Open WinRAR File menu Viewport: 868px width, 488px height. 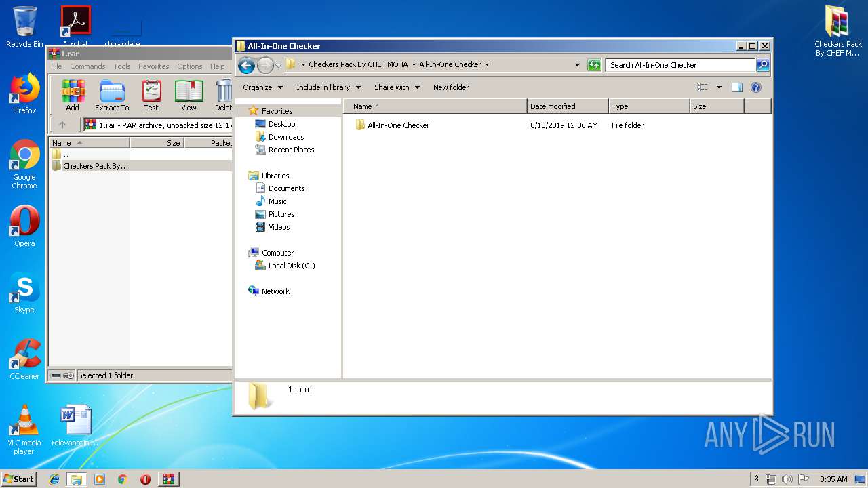[56, 66]
